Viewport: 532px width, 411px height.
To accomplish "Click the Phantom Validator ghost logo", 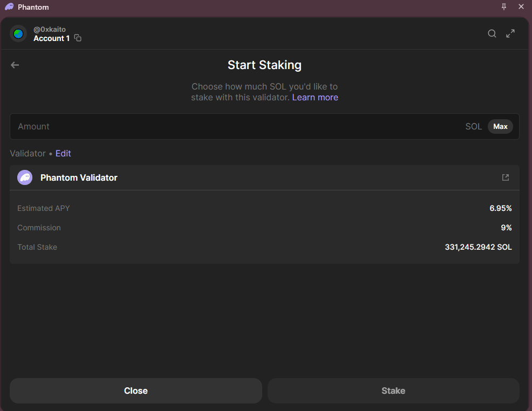I will (x=25, y=177).
